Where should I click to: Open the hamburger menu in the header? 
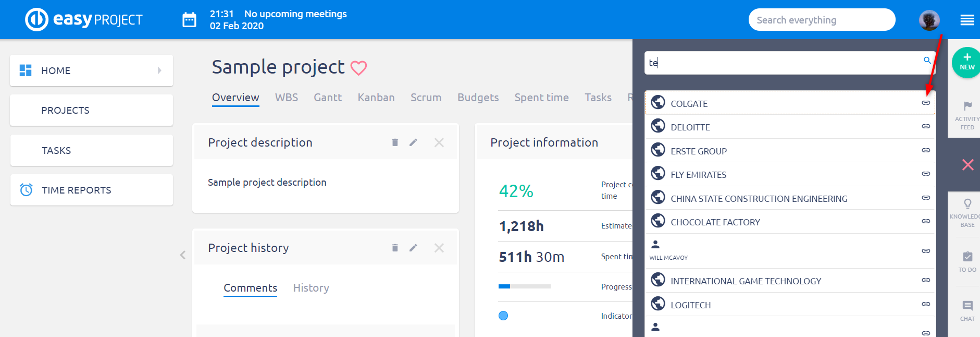967,20
